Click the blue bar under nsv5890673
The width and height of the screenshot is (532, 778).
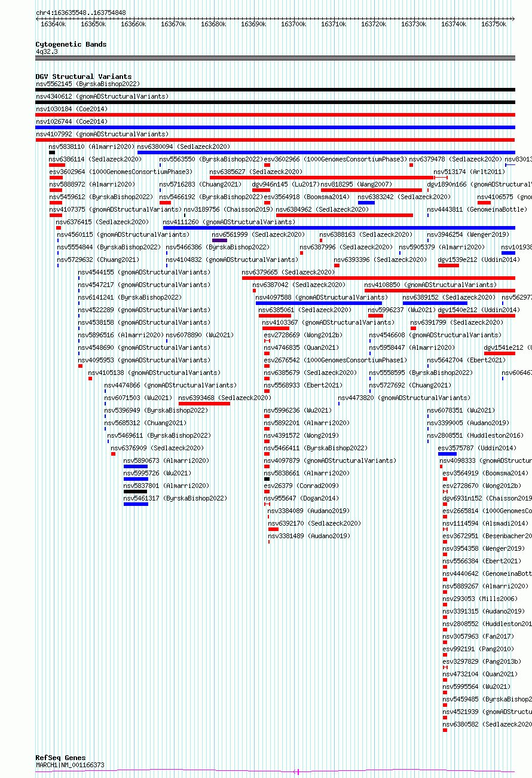pyautogui.click(x=136, y=466)
